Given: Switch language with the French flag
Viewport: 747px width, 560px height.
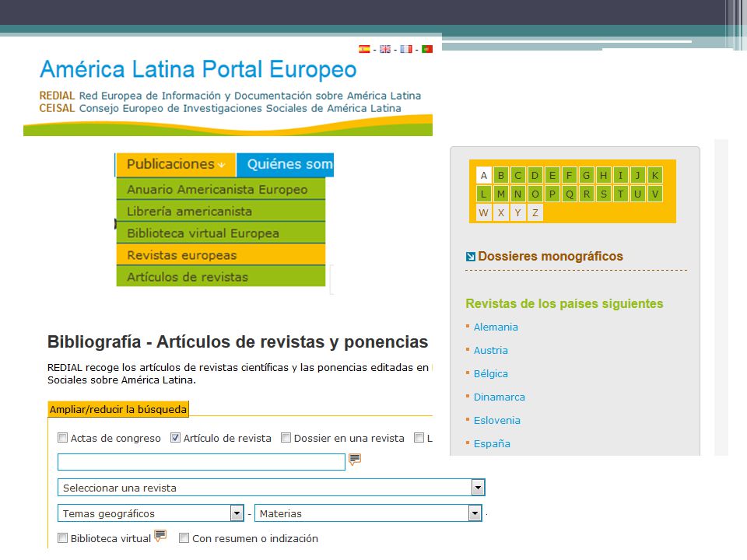Looking at the screenshot, I should pyautogui.click(x=406, y=49).
